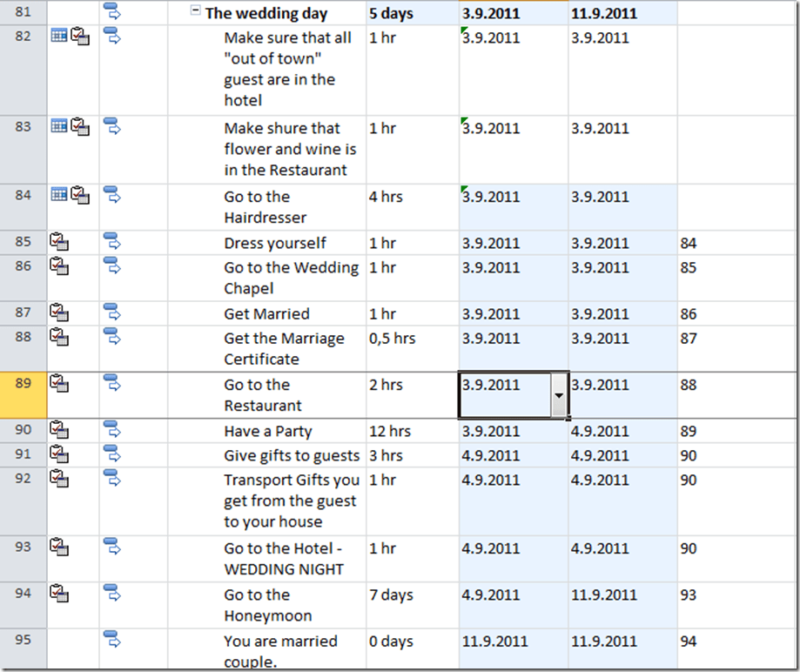Click the task mode icon in row 81
The image size is (800, 672).
tap(111, 11)
